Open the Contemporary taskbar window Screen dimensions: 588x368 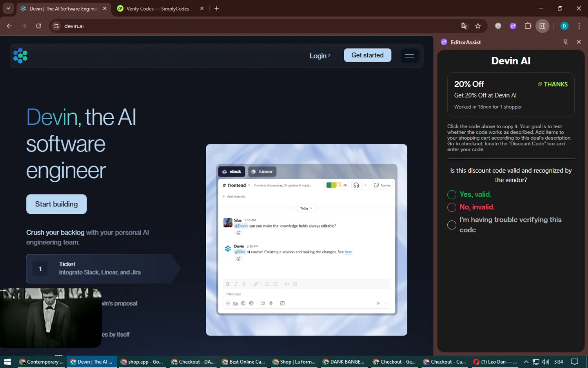pyautogui.click(x=41, y=362)
